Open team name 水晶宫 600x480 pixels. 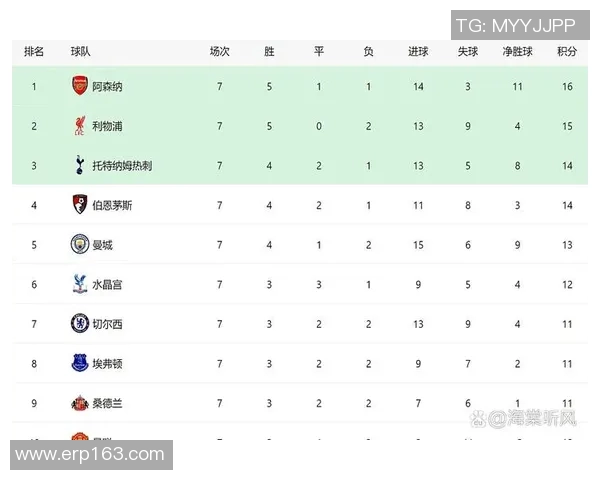pyautogui.click(x=107, y=285)
